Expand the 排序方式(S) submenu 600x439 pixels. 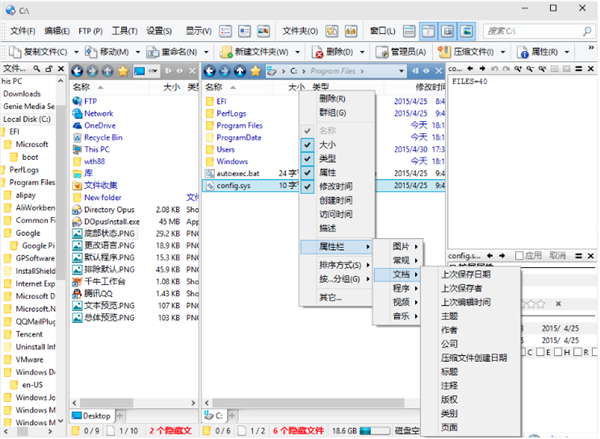click(x=340, y=264)
